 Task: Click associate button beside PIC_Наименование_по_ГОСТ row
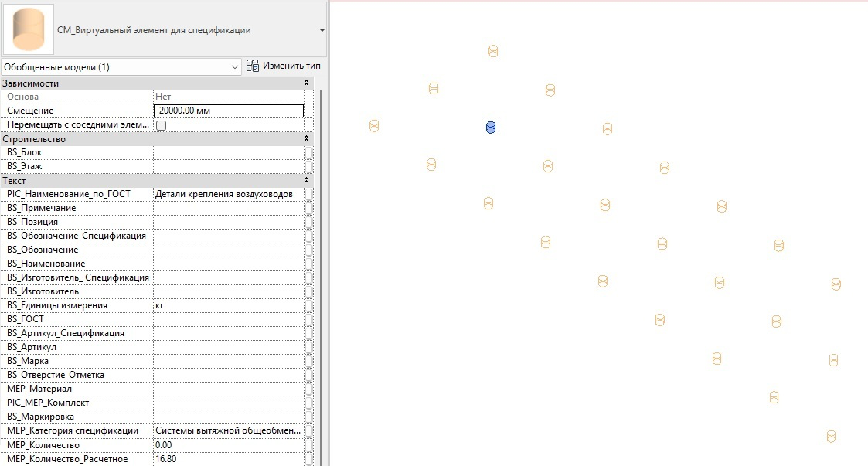tap(308, 194)
